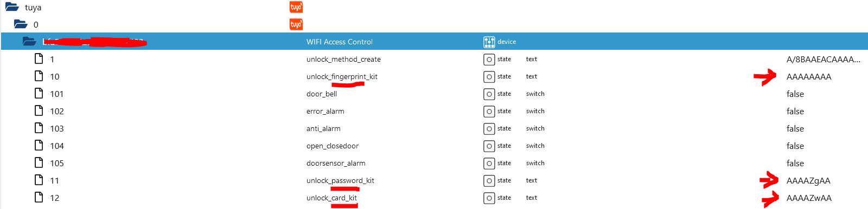Edit the AAAAAAAA fingerprint value
868x209 pixels.
coord(809,77)
